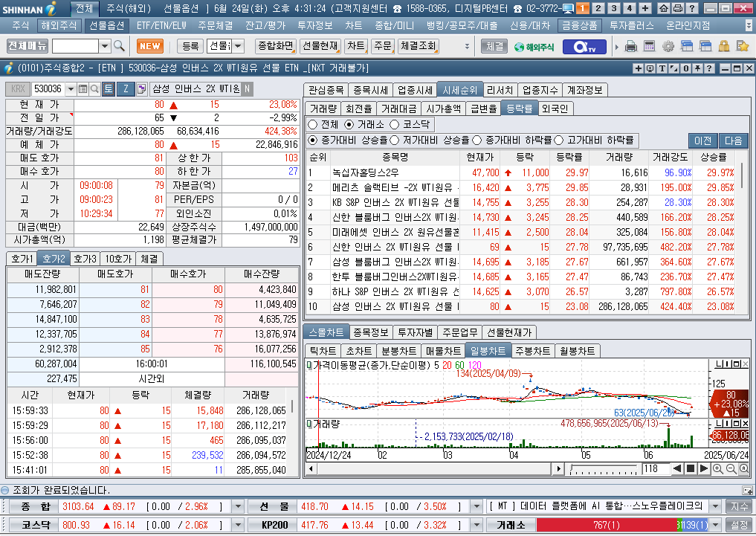756x536 pixels.
Task: Expand the stock code 530036 history dropdown
Action: tap(71, 88)
